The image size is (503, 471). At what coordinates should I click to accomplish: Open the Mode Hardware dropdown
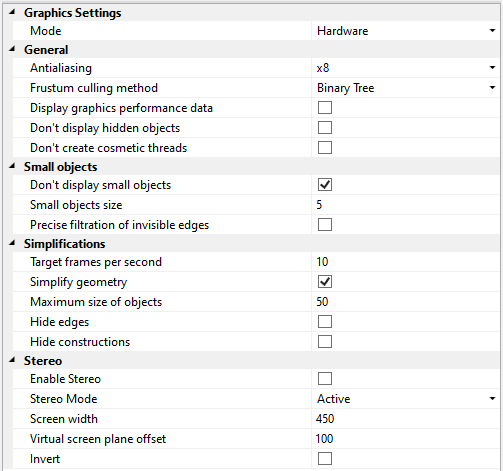coord(492,31)
